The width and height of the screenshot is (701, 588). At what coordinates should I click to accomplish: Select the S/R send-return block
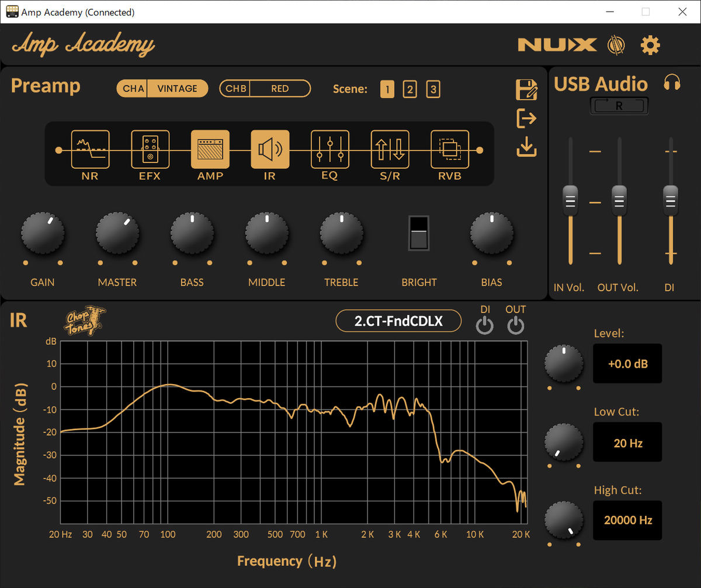pyautogui.click(x=390, y=150)
